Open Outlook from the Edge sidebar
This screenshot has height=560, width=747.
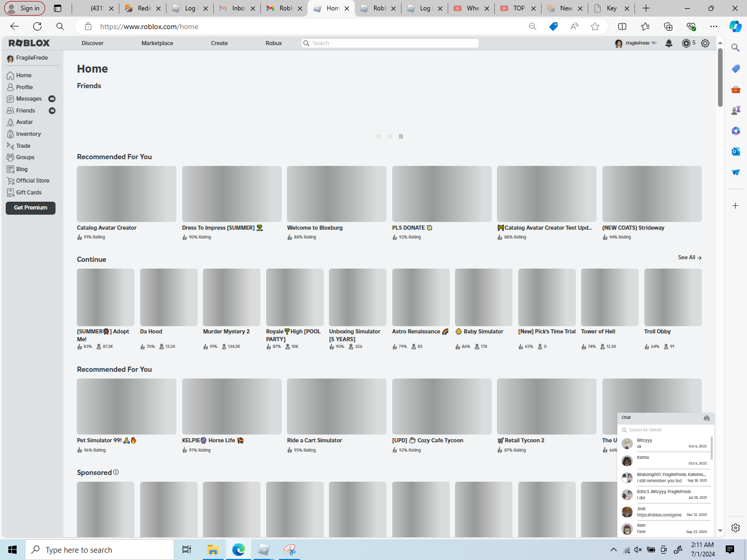(736, 151)
